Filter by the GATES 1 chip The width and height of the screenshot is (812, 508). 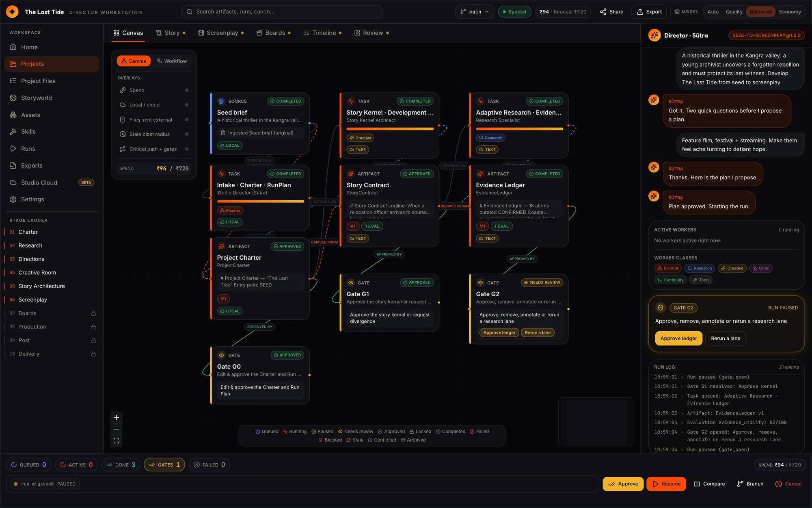(x=164, y=465)
